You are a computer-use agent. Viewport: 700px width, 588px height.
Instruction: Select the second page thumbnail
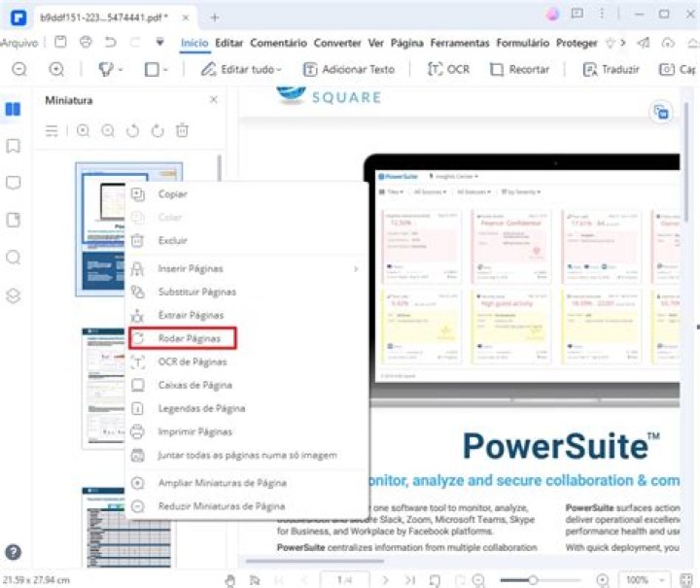(x=104, y=388)
